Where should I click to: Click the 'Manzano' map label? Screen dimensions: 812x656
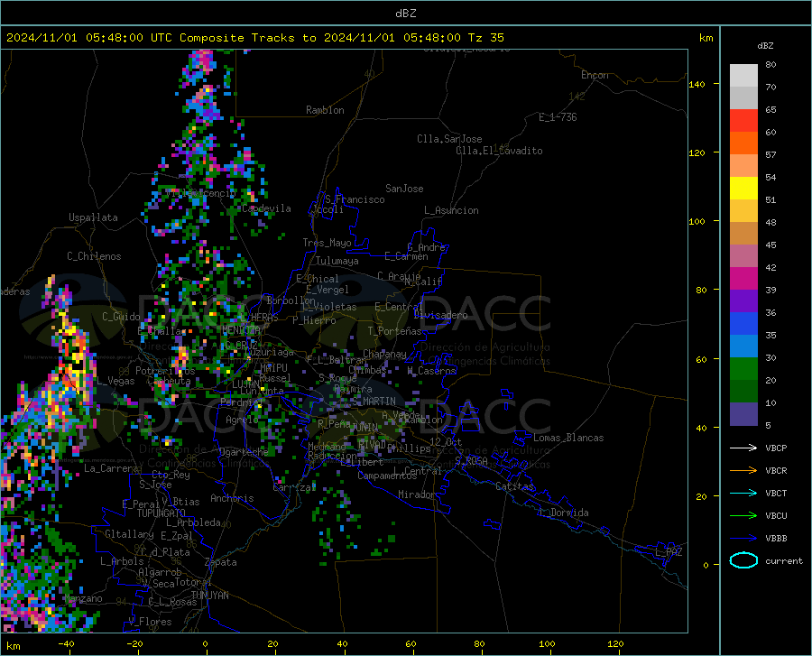[x=83, y=598]
